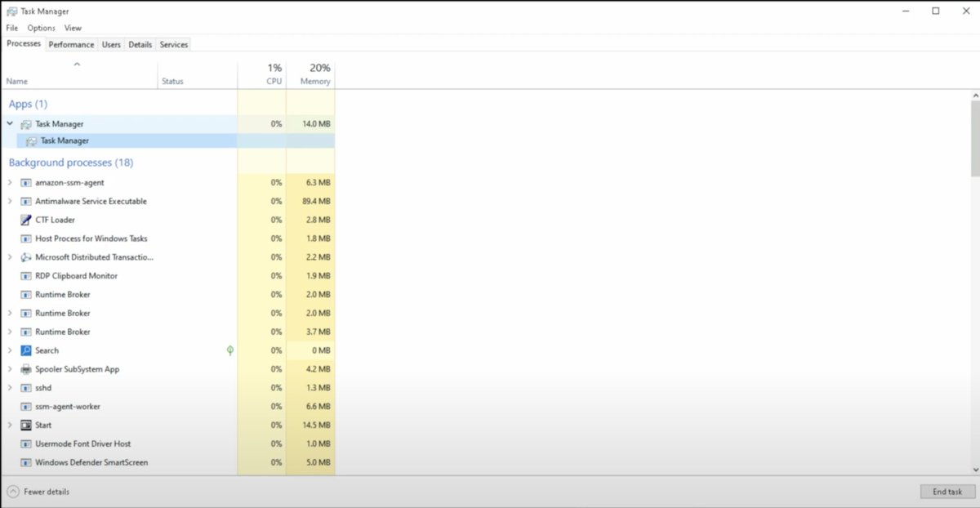Screen dimensions: 980x508
Task: Click the Task Manager title bar icon
Action: point(11,11)
